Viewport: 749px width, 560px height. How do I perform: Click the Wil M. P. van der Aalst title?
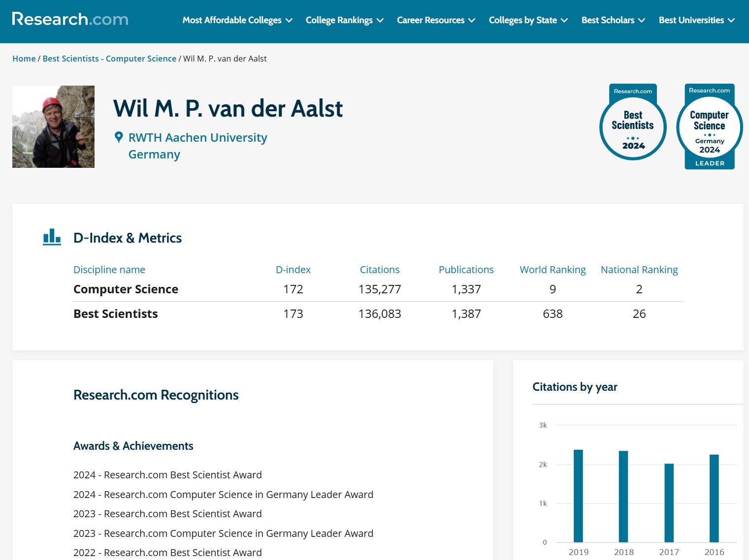tap(228, 109)
